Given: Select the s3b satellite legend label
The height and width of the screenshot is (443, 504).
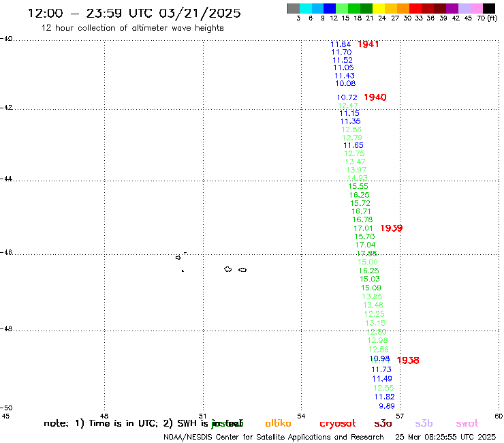Looking at the screenshot, I should (x=424, y=423).
